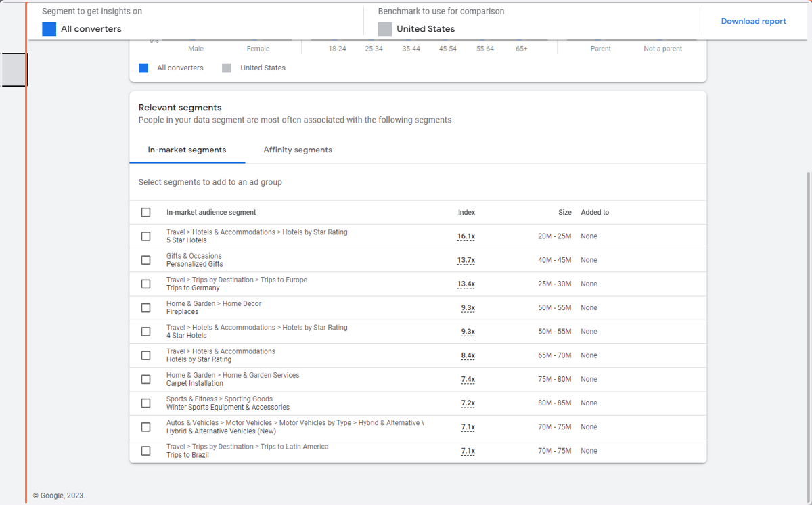Check the Trips to Germany row checkbox

click(x=145, y=284)
